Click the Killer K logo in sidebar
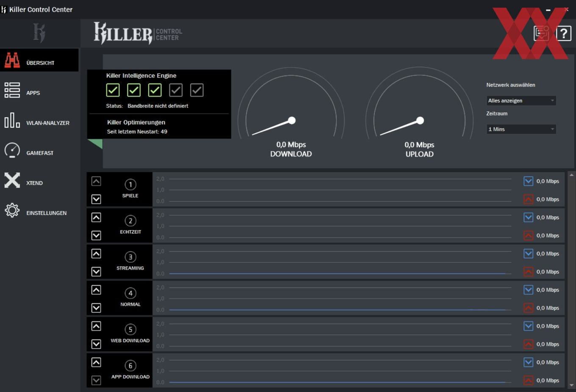The image size is (576, 392). [x=39, y=33]
